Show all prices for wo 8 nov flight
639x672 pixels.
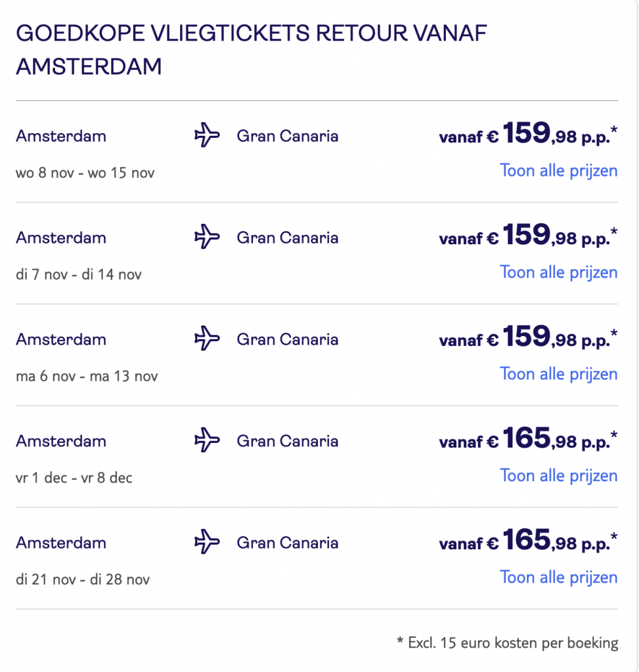click(x=558, y=171)
